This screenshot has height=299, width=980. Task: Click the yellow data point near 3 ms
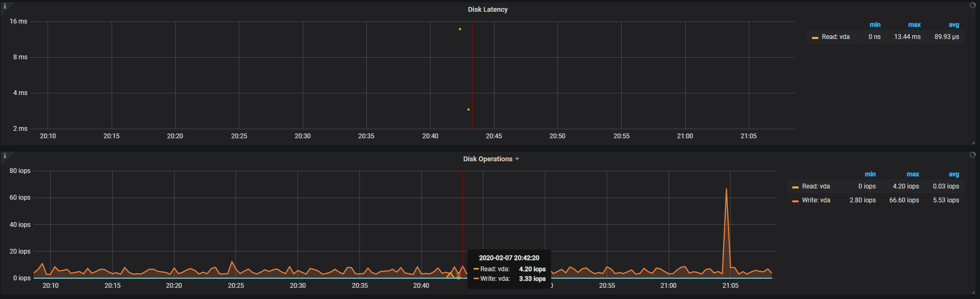pos(468,109)
